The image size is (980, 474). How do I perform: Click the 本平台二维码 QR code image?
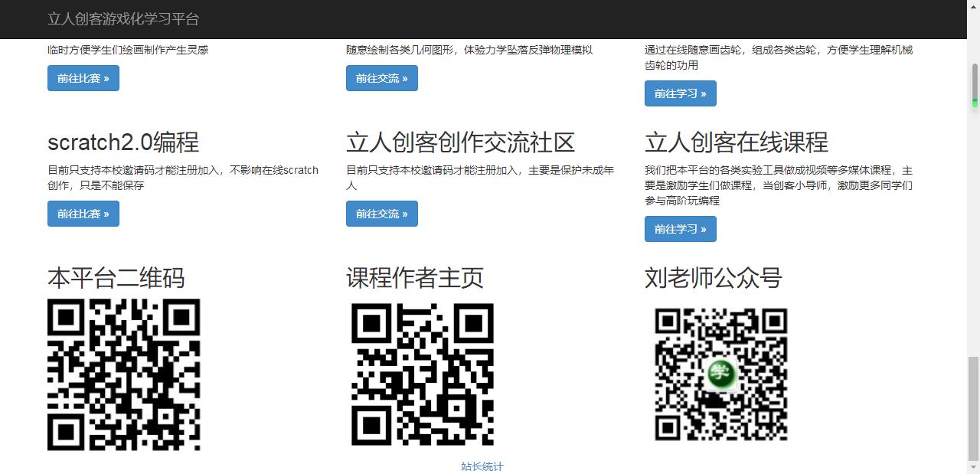pyautogui.click(x=124, y=374)
